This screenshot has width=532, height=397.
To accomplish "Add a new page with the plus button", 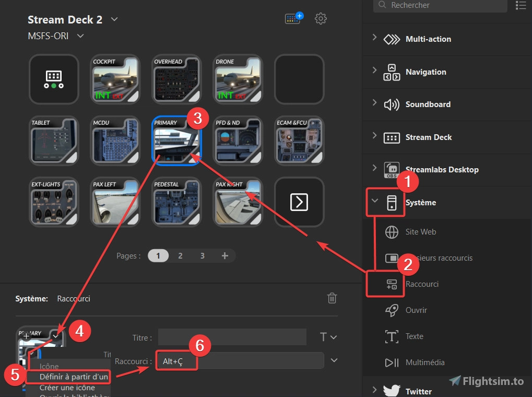I will point(225,255).
